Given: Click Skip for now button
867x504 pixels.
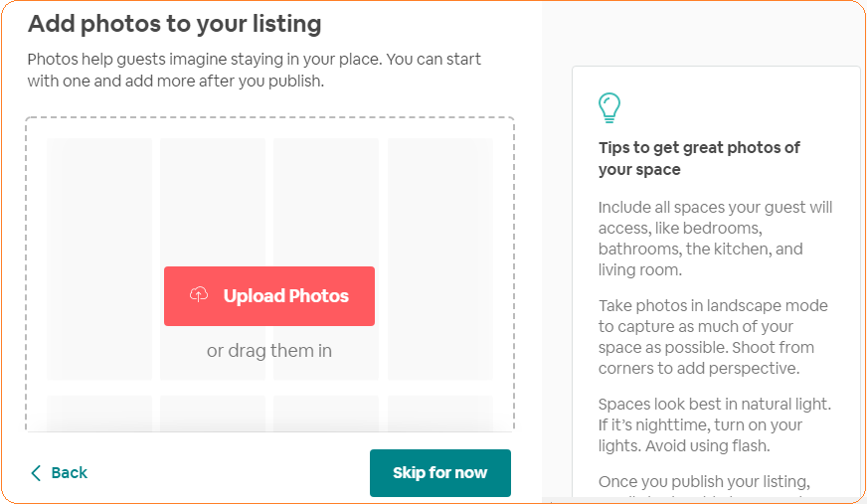Looking at the screenshot, I should click(x=439, y=473).
